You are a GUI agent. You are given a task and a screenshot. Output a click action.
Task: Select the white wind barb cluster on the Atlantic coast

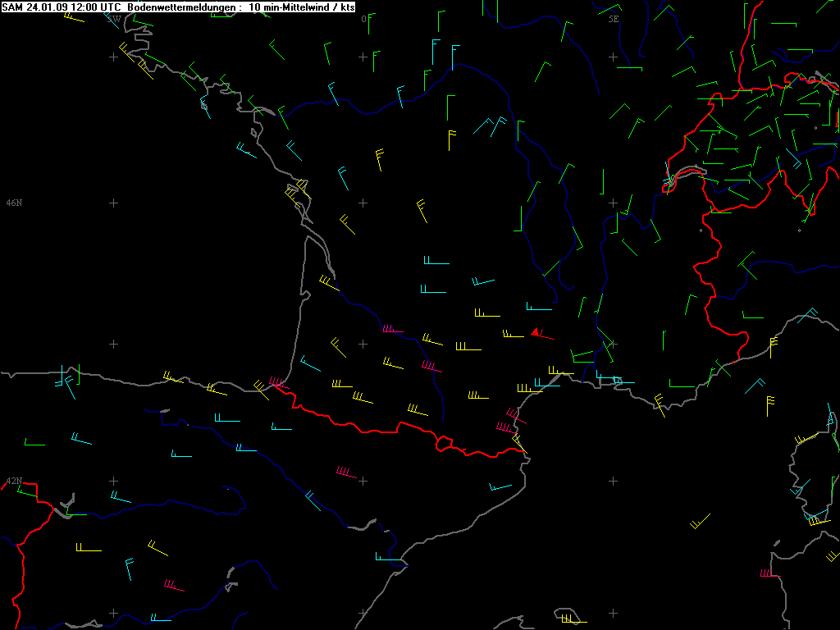point(295,194)
